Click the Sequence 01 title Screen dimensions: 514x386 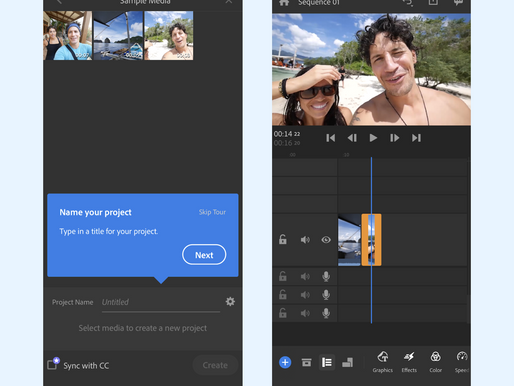point(319,3)
